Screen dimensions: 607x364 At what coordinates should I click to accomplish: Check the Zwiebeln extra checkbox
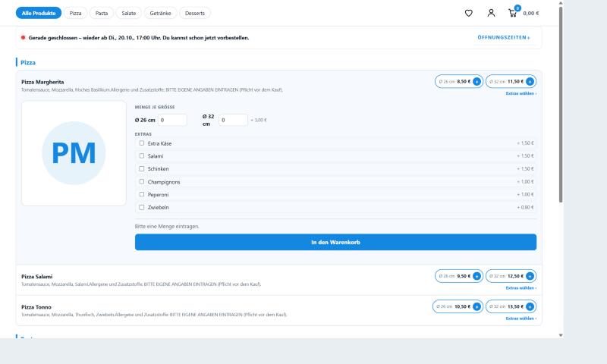point(142,207)
